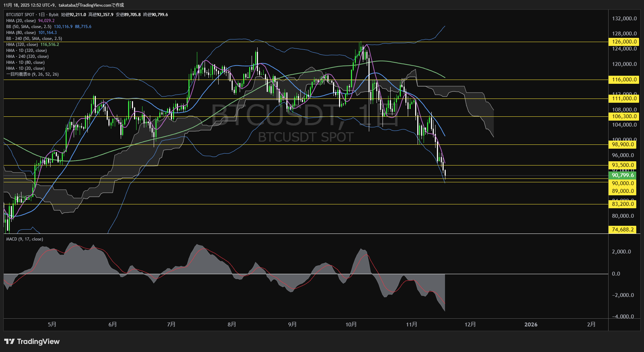Click the 98,900.0 yellow price label

click(623, 144)
